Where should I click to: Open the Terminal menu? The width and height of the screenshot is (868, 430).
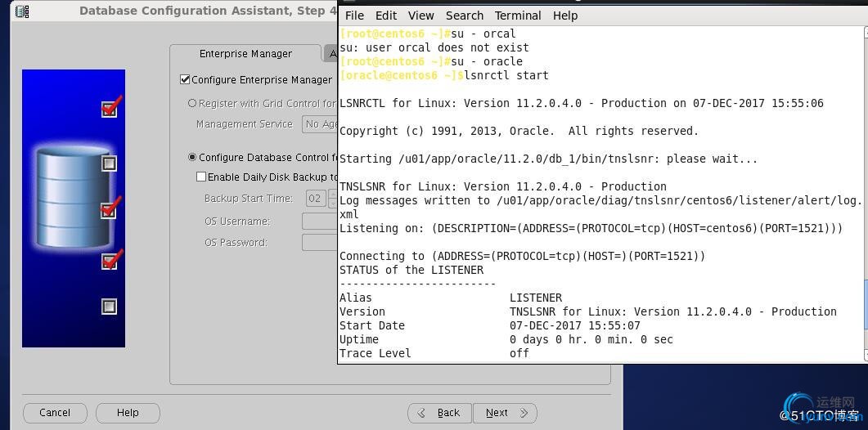click(x=518, y=16)
